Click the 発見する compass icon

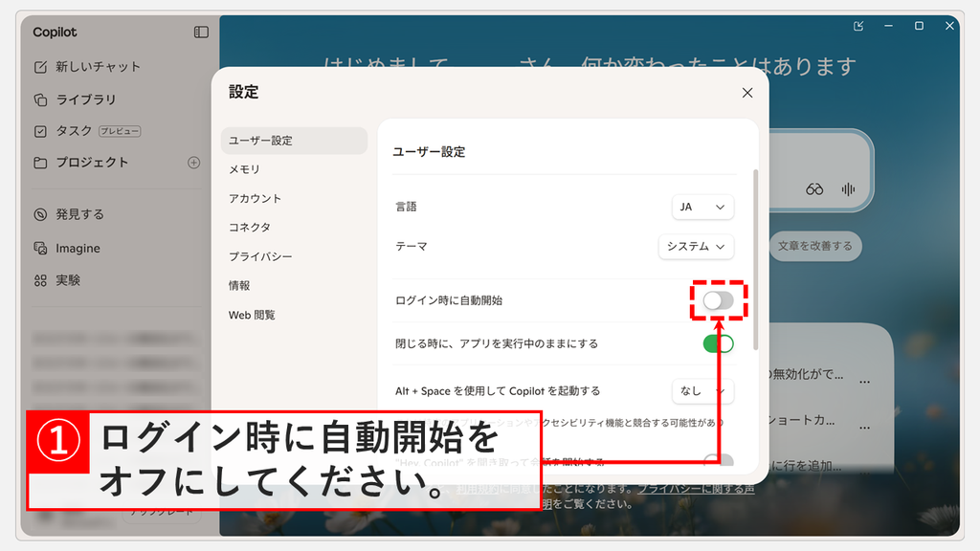point(40,214)
